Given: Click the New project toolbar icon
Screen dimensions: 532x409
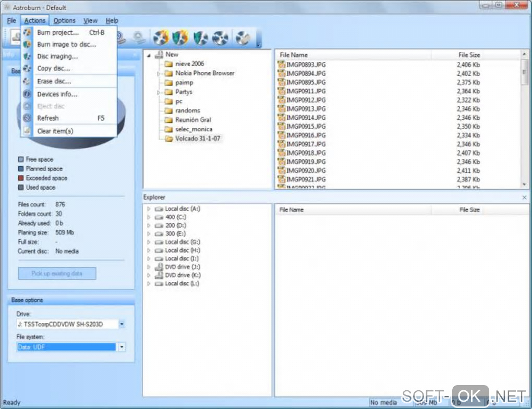Looking at the screenshot, I should 15,37.
